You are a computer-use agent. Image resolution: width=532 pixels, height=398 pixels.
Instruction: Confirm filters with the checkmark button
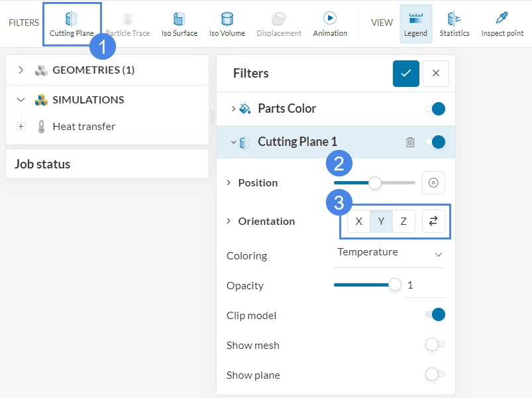tap(405, 73)
